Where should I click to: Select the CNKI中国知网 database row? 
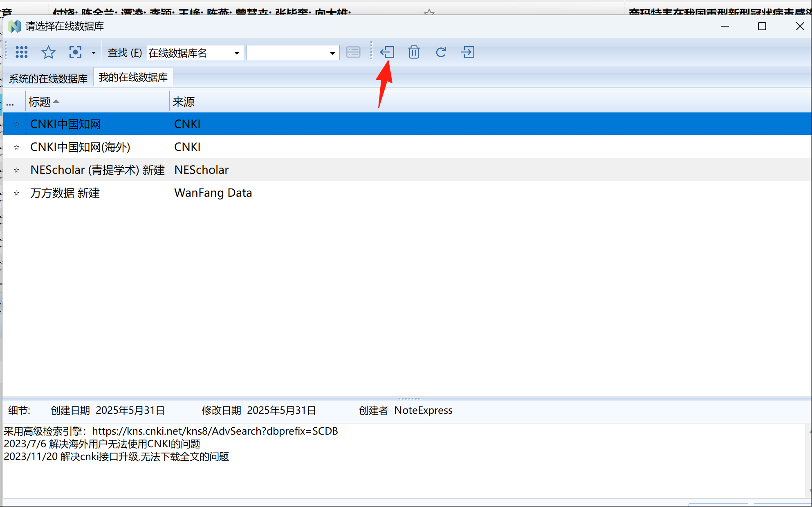pos(407,124)
